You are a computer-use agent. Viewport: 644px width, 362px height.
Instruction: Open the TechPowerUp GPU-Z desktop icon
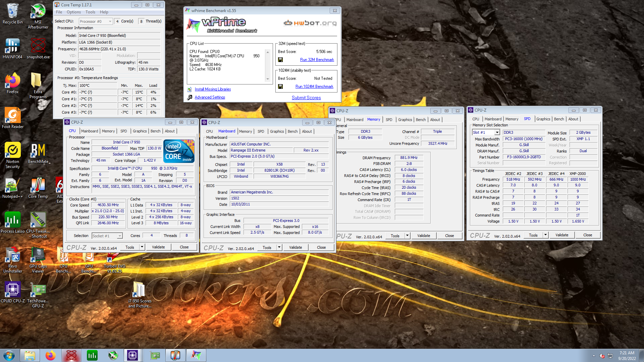pyautogui.click(x=38, y=295)
